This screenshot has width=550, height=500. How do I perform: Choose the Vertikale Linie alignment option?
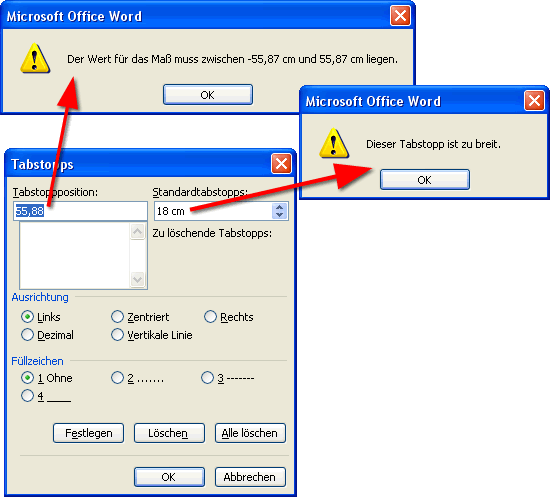pyautogui.click(x=117, y=335)
